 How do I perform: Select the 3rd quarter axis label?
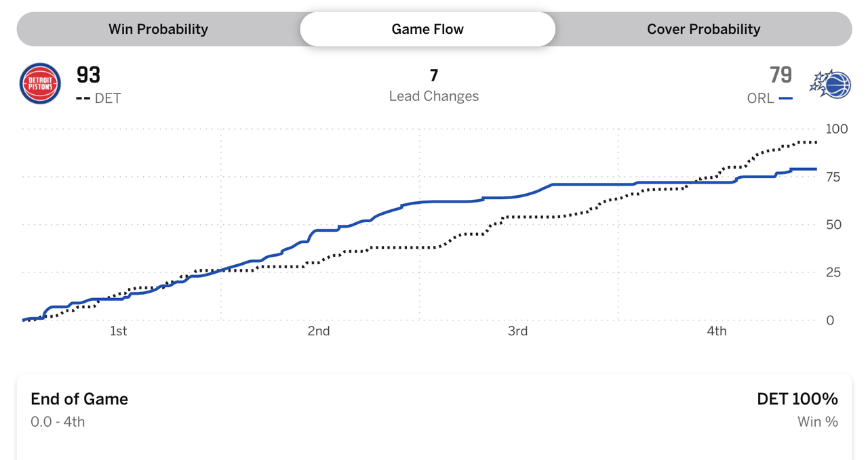click(517, 331)
